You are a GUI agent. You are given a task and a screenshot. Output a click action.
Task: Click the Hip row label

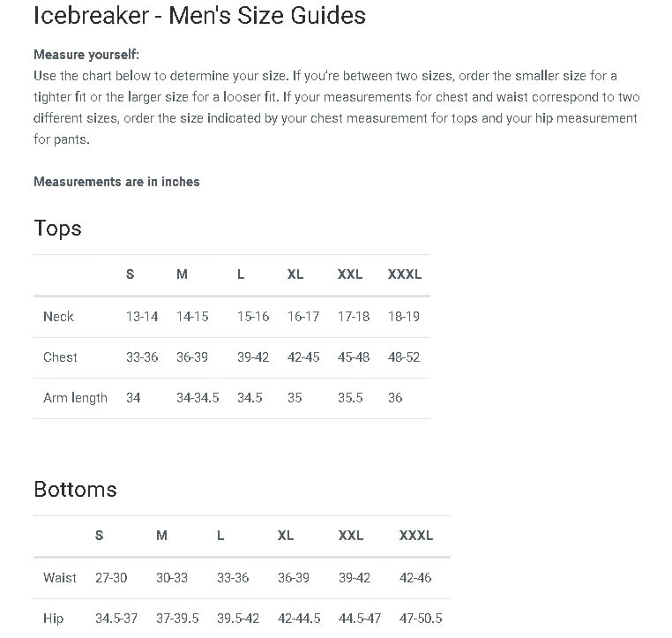coord(53,619)
